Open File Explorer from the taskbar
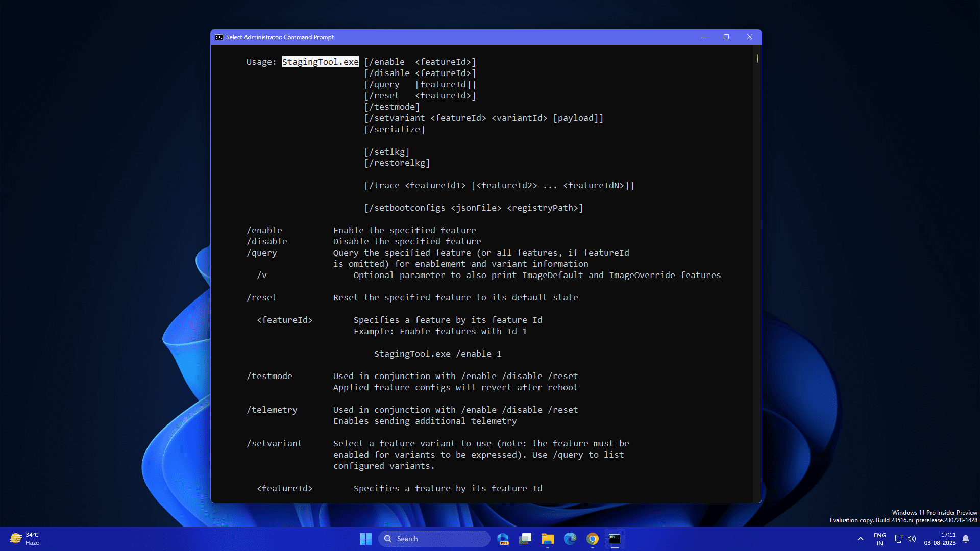 point(547,539)
